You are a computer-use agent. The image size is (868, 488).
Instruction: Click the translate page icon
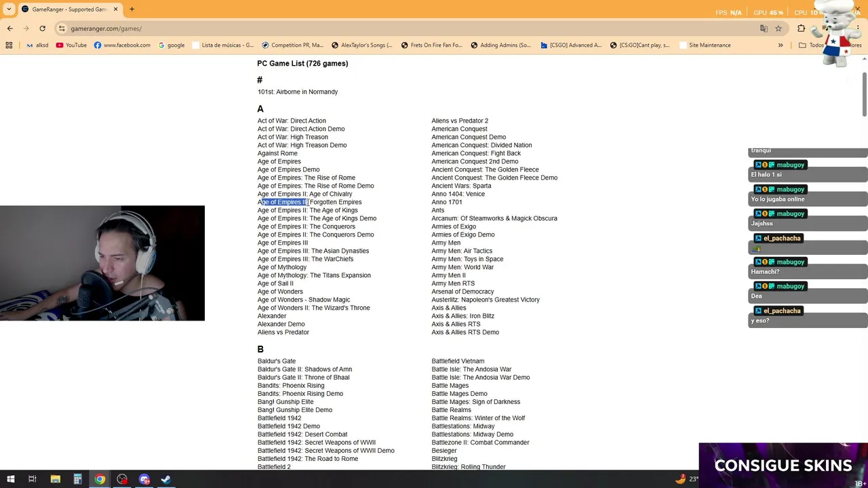click(764, 28)
